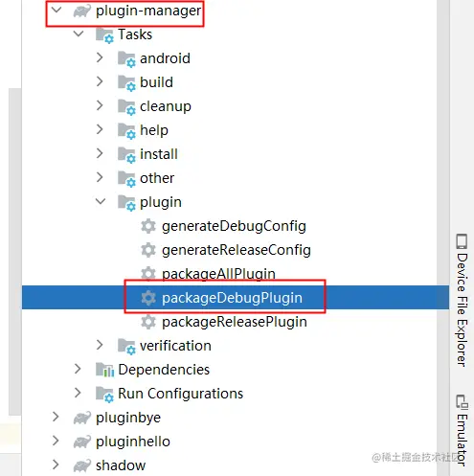Click the Gradle panel vertical scrollbar

443,238
